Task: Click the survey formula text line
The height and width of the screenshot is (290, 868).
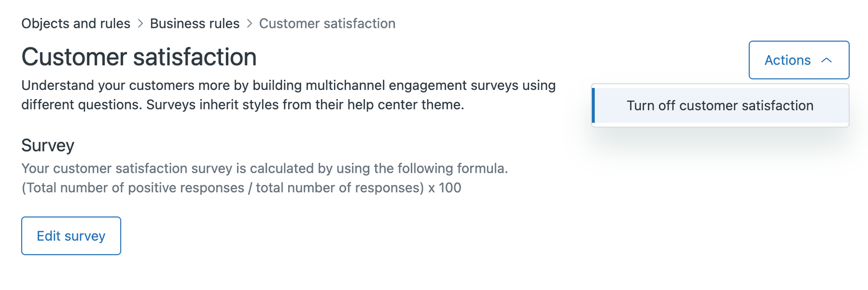Action: click(x=241, y=188)
